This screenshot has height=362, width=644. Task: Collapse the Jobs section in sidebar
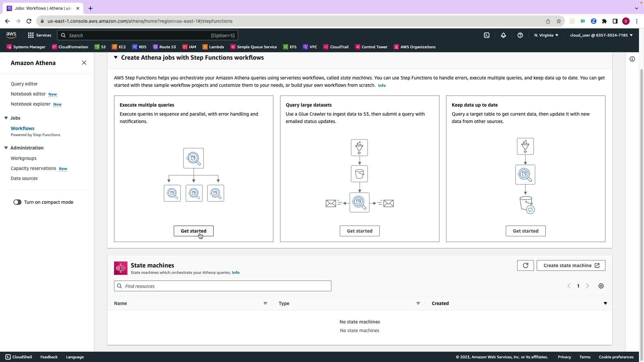(6, 118)
